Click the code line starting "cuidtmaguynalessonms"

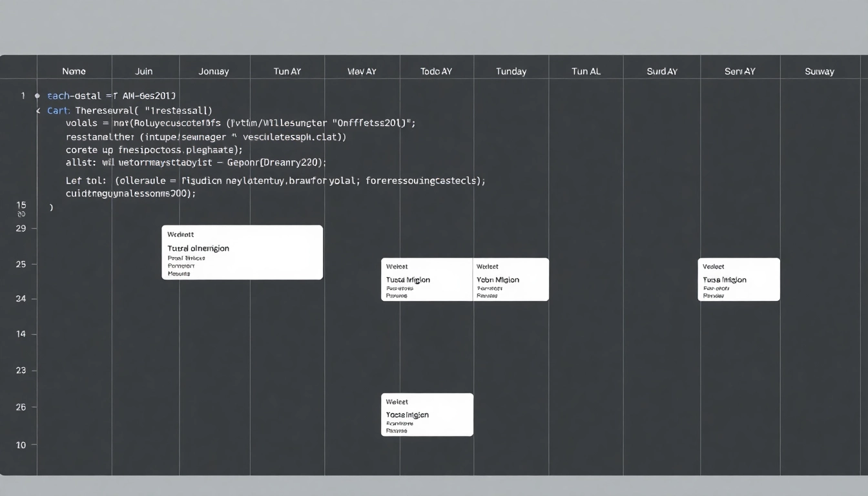click(131, 193)
